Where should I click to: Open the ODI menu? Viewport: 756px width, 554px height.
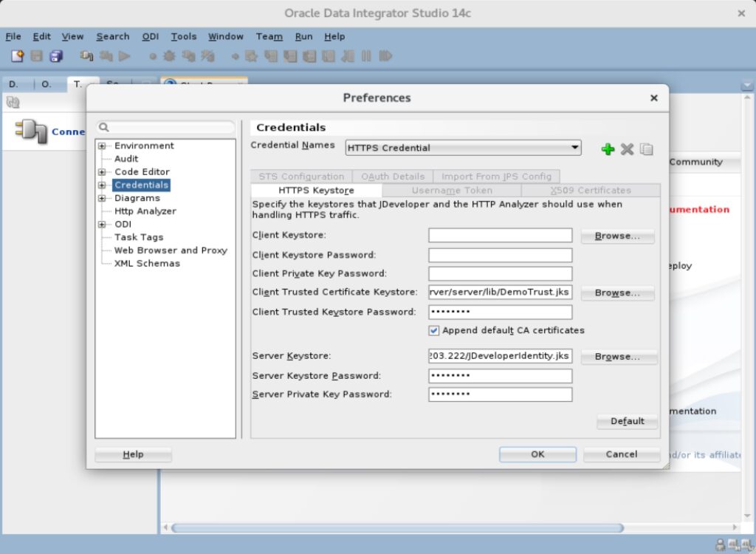pos(151,37)
